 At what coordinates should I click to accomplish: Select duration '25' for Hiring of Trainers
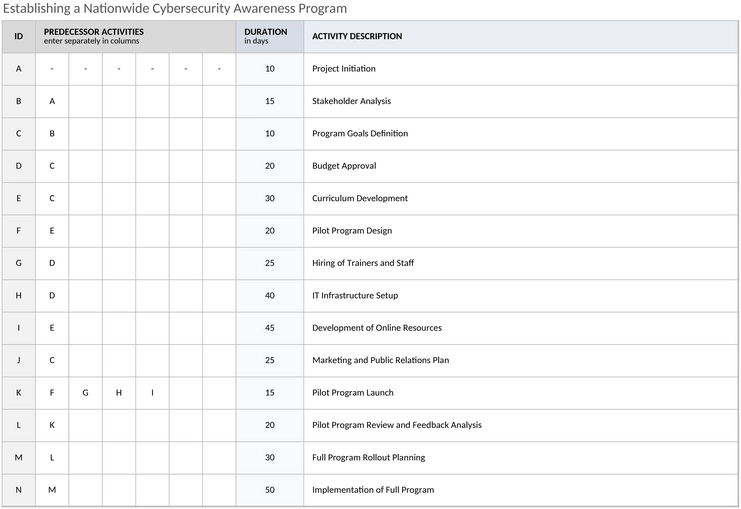pos(270,263)
